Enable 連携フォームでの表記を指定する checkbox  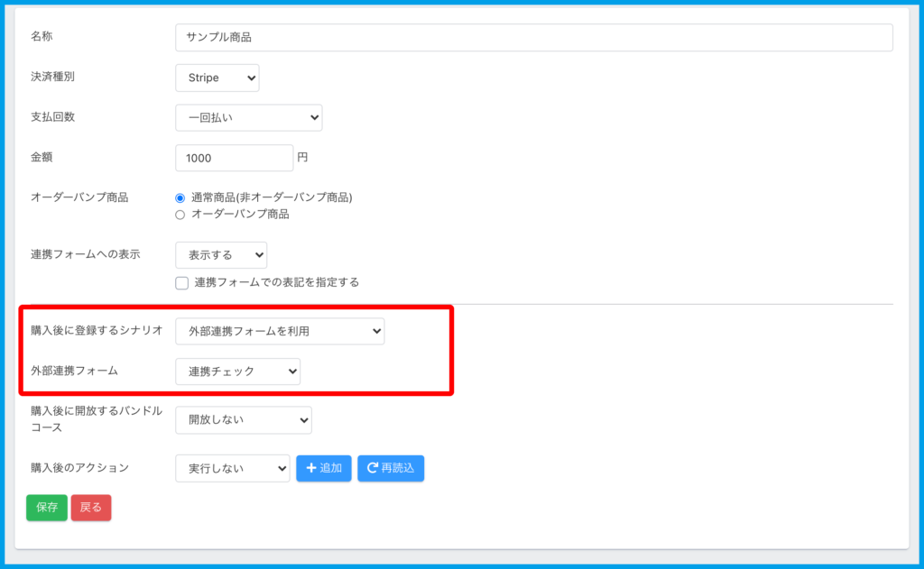coord(182,282)
